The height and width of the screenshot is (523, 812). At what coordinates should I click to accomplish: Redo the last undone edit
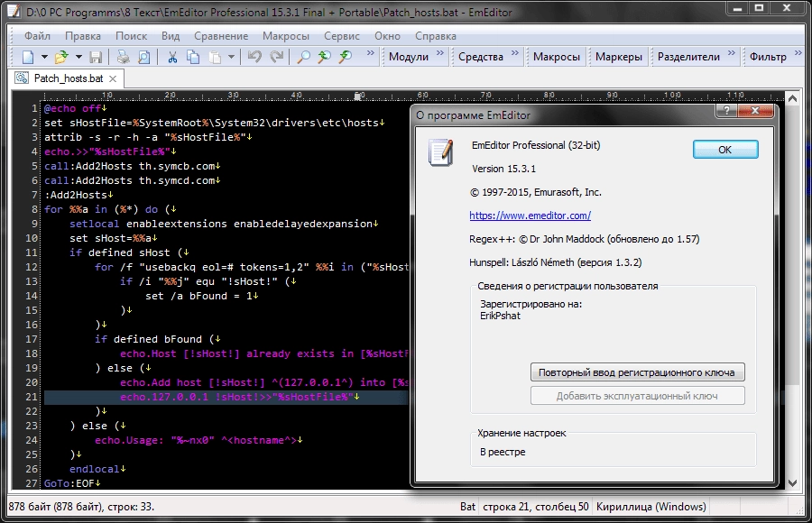(x=277, y=57)
